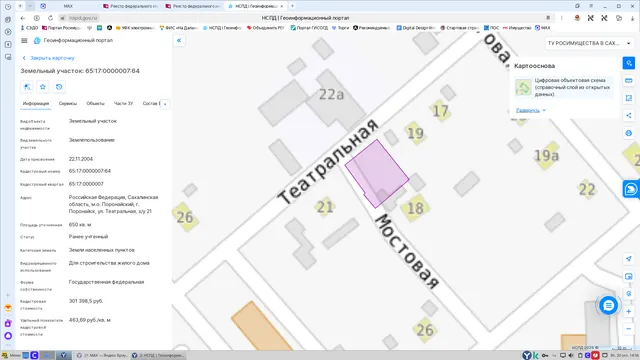
Task: Open the Торги bookmark
Action: click(340, 28)
